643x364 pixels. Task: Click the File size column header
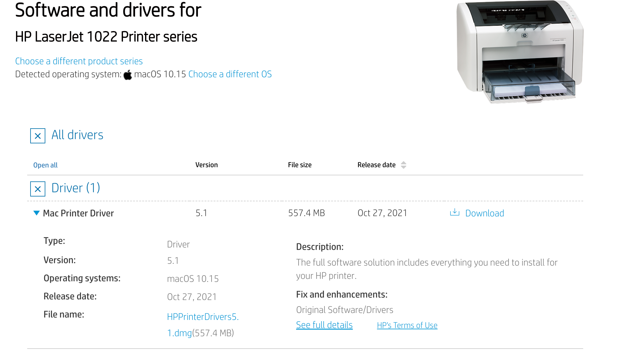click(299, 165)
